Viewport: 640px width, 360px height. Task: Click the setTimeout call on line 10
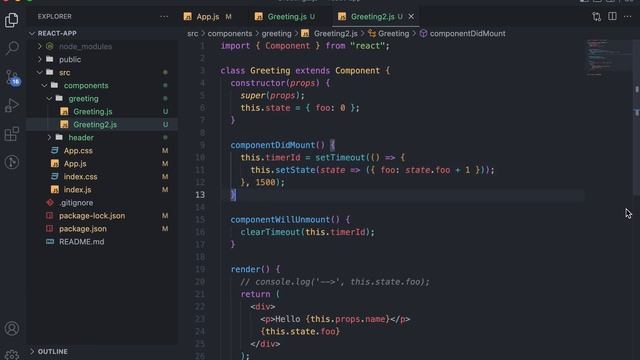point(340,158)
